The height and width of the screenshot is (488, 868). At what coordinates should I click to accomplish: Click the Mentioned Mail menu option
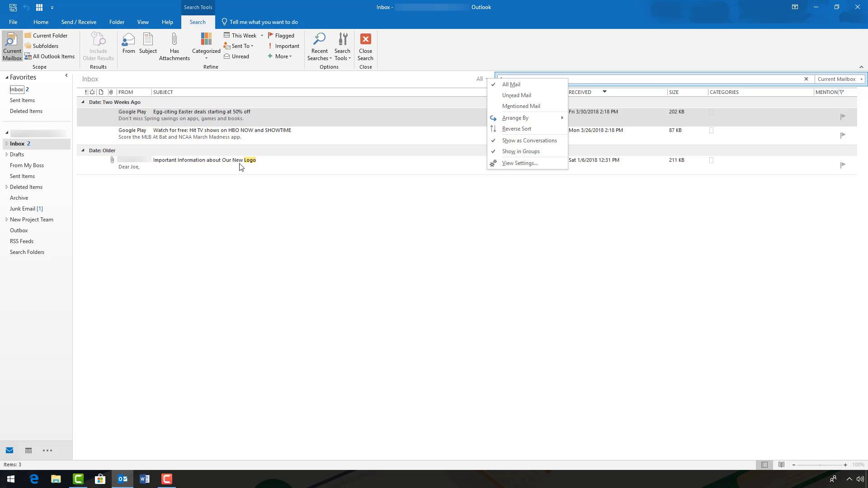point(521,106)
